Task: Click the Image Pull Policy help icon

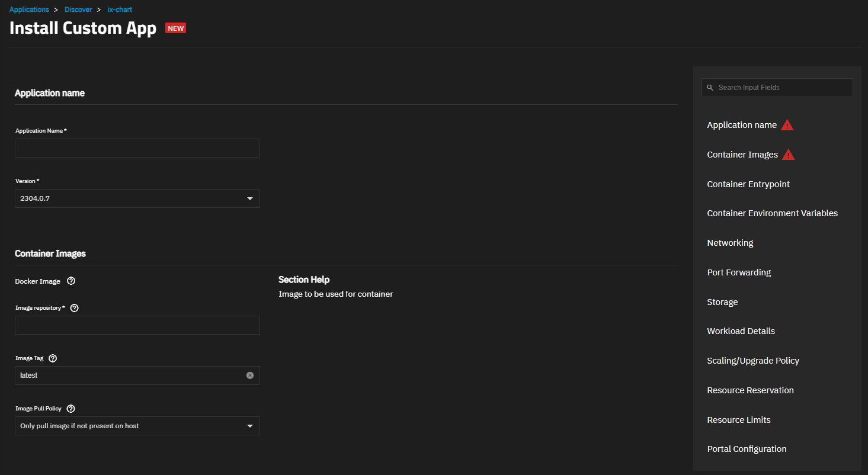Action: tap(71, 409)
